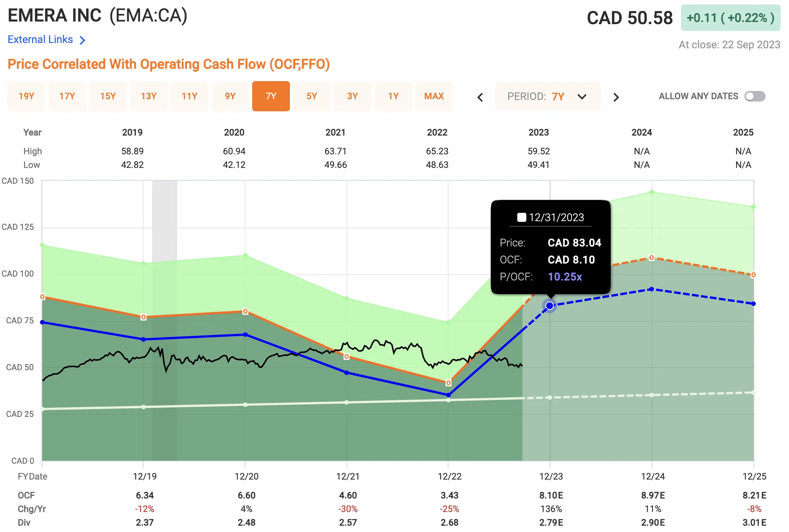Click the orange 12/24 OCF marker
Viewport: 789px width, 532px height.
pyautogui.click(x=652, y=258)
